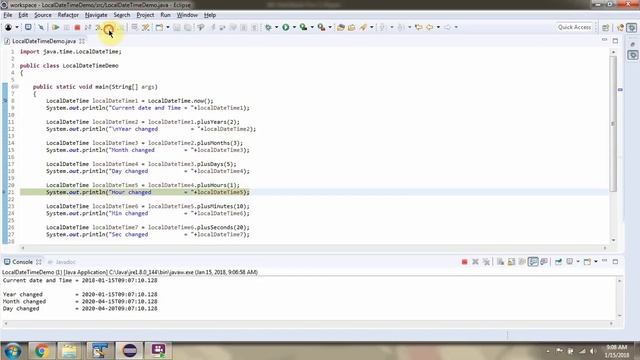This screenshot has width=640, height=360.
Task: Click the editor vertical scrollbar thumb
Action: 613,124
